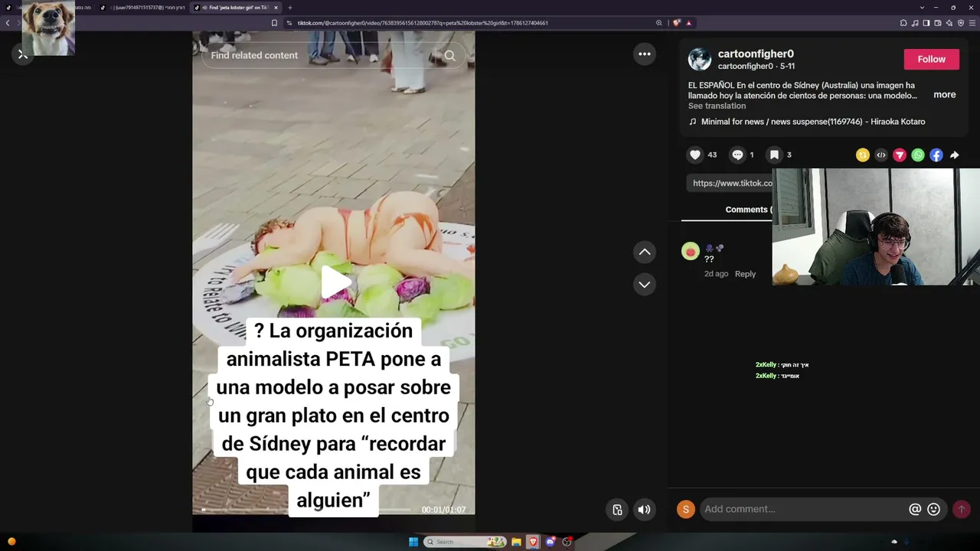Search related content with the magnifier icon
The width and height of the screenshot is (980, 551).
tap(450, 55)
